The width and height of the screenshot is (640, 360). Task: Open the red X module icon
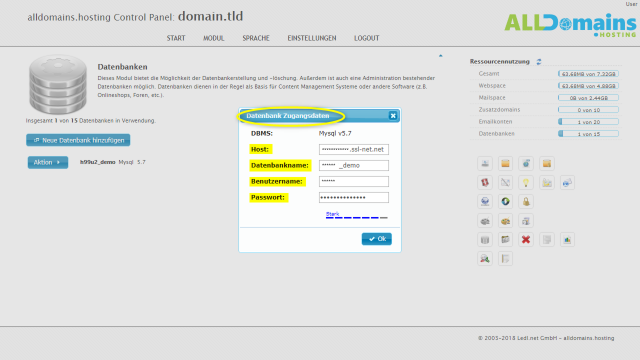pyautogui.click(x=526, y=240)
